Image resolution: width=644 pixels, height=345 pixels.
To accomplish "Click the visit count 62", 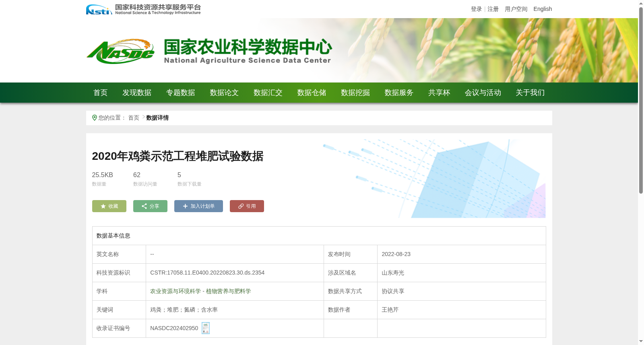I will (x=137, y=175).
